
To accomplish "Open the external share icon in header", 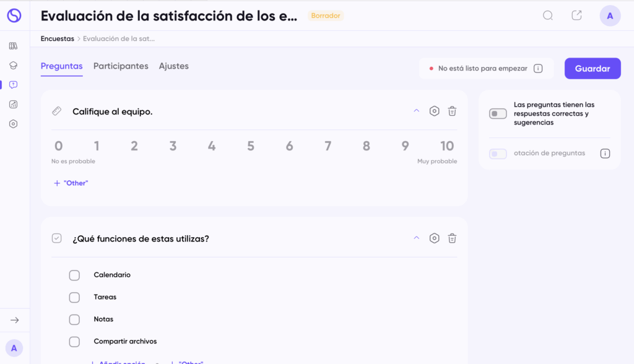I will (x=576, y=16).
